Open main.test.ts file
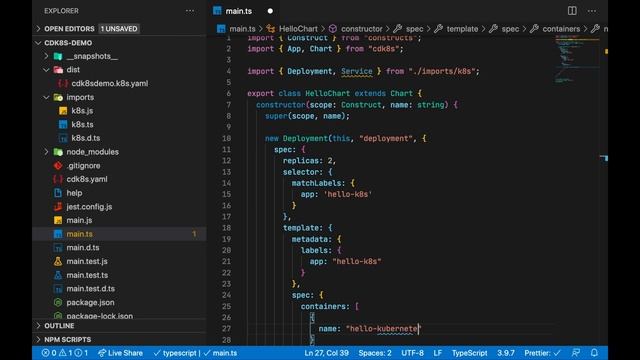The height and width of the screenshot is (360, 640). pyautogui.click(x=87, y=275)
